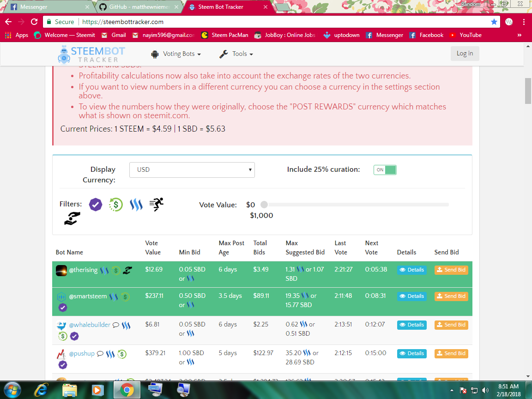This screenshot has width=532, height=399.
Task: Switch to the Messenger browser tab
Action: pyautogui.click(x=49, y=7)
